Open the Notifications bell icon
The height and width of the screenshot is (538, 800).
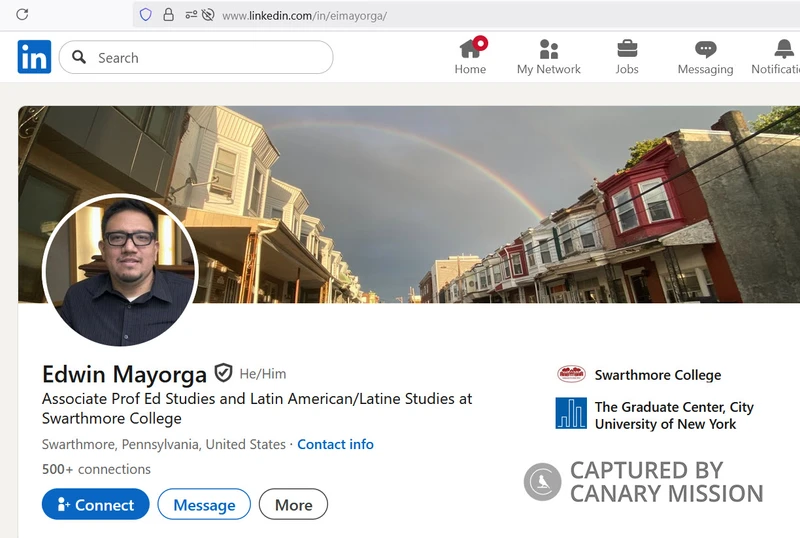coord(784,48)
